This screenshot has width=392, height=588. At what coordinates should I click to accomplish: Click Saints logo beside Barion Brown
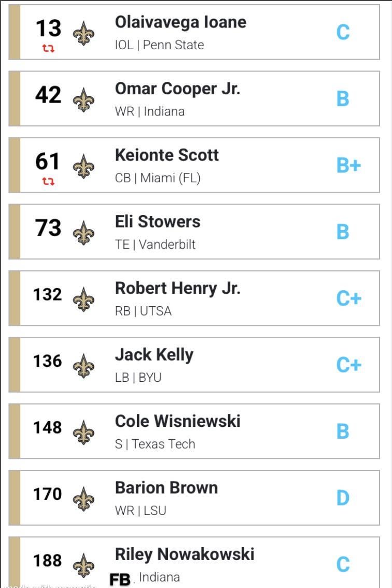83,499
